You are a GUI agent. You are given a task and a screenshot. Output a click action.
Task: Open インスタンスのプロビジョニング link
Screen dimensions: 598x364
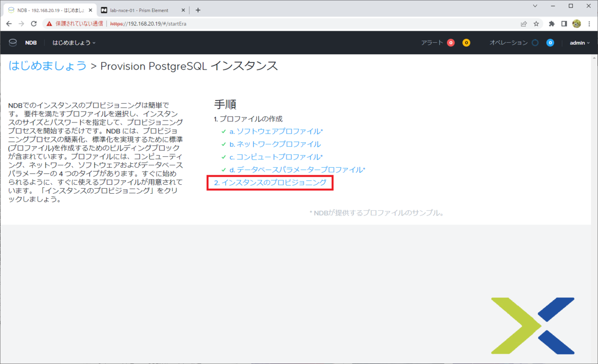pos(270,183)
